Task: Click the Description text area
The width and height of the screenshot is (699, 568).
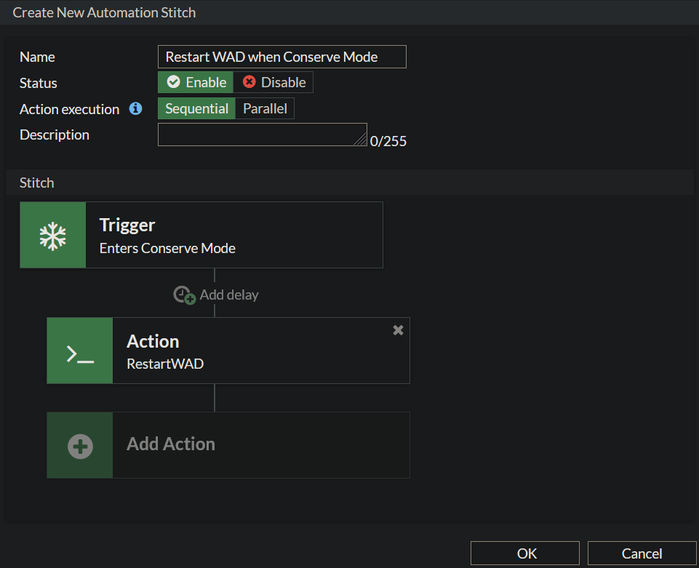Action: (x=262, y=134)
